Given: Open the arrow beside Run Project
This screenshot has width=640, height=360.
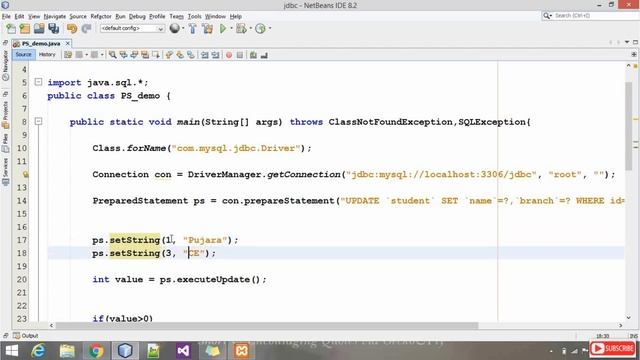Looking at the screenshot, I should (x=231, y=28).
